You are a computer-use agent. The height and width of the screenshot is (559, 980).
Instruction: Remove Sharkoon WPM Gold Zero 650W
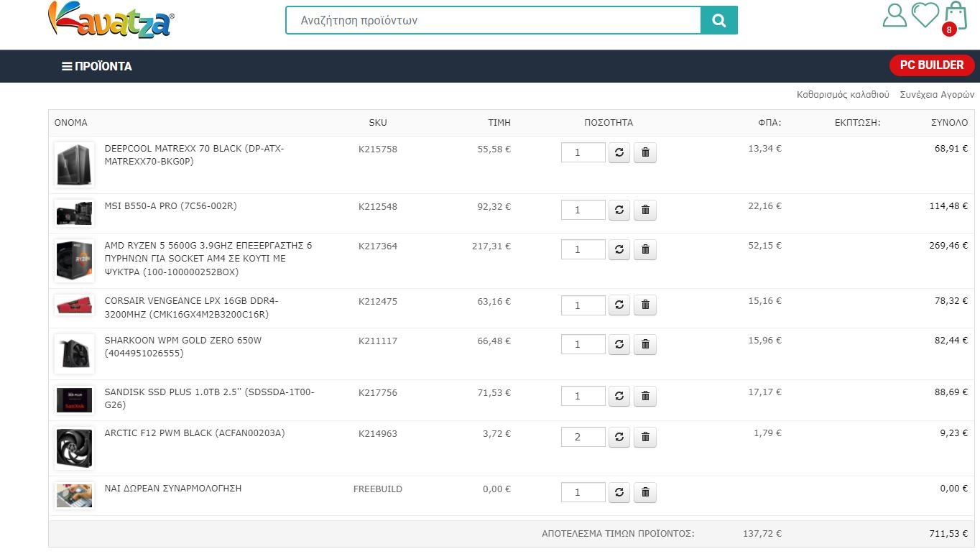645,344
